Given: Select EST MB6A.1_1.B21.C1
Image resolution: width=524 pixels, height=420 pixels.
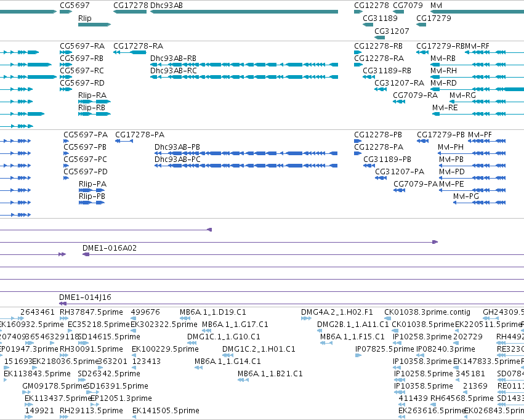Looking at the screenshot, I should click(243, 380).
